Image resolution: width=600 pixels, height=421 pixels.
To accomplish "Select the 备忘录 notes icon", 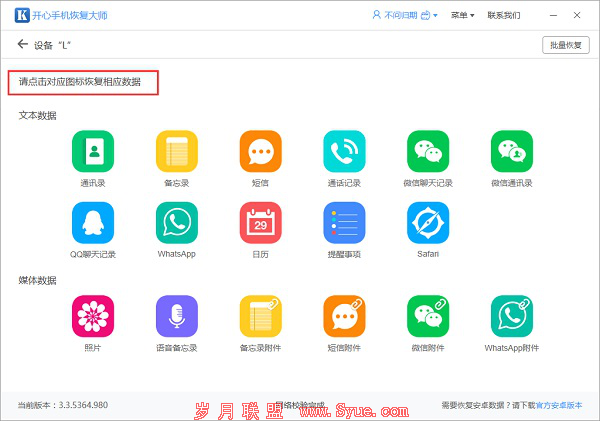I will click(177, 151).
